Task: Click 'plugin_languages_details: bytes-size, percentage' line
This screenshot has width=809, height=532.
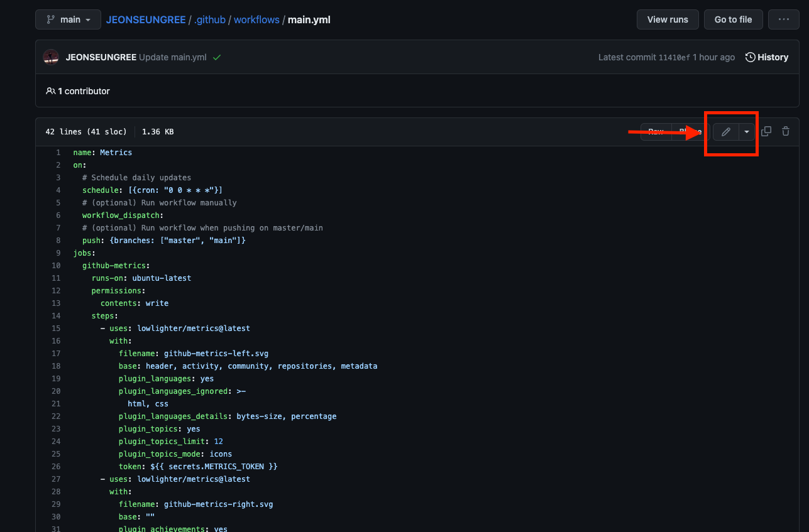Action: 228,416
